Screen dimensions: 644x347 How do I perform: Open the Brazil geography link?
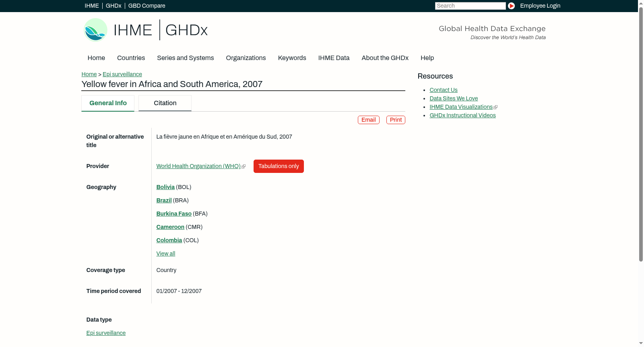[x=164, y=201]
